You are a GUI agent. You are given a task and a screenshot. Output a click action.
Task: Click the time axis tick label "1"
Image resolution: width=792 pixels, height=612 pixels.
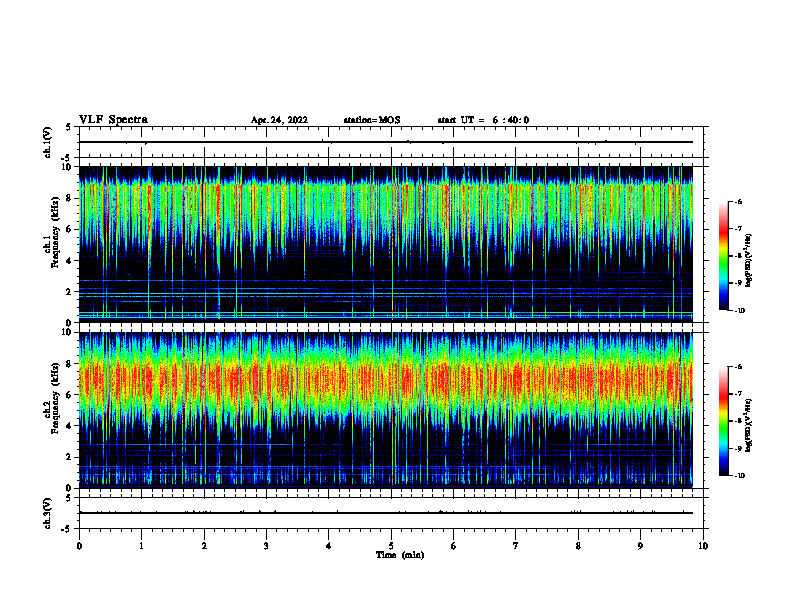[141, 546]
